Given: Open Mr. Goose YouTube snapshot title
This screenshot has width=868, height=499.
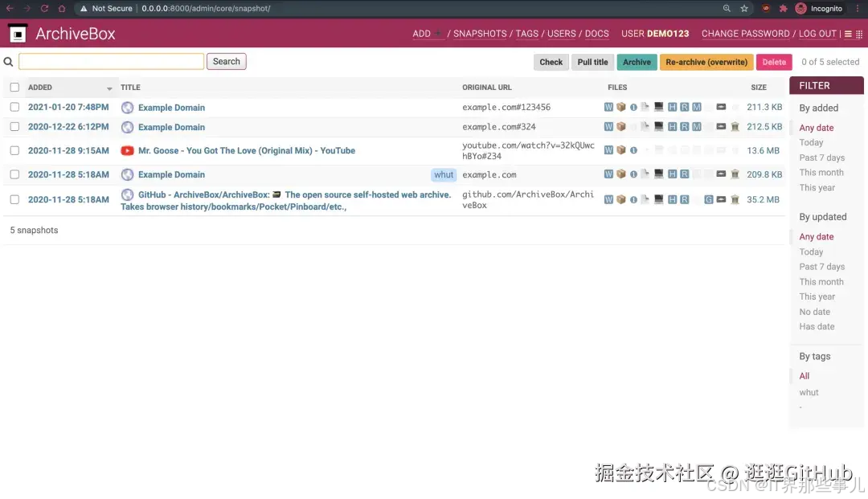Looking at the screenshot, I should (247, 150).
